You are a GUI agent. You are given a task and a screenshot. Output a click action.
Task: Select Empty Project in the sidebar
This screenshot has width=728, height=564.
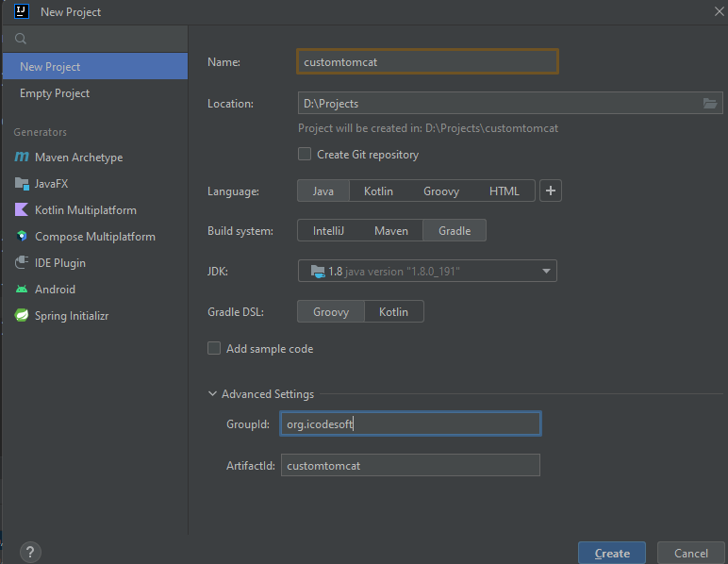[x=55, y=93]
